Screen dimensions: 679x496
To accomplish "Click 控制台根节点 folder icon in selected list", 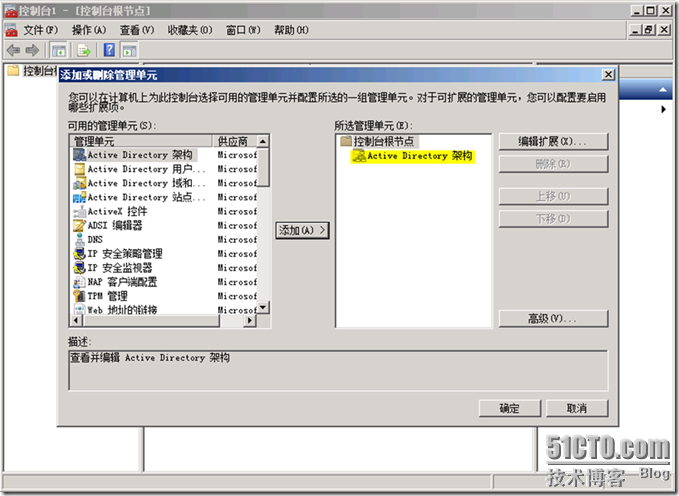I will point(346,141).
